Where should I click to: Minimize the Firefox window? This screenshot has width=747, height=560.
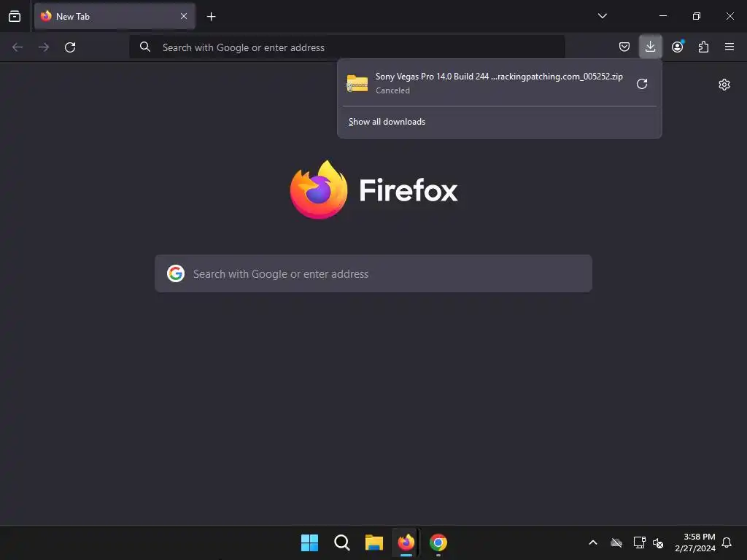pyautogui.click(x=662, y=16)
